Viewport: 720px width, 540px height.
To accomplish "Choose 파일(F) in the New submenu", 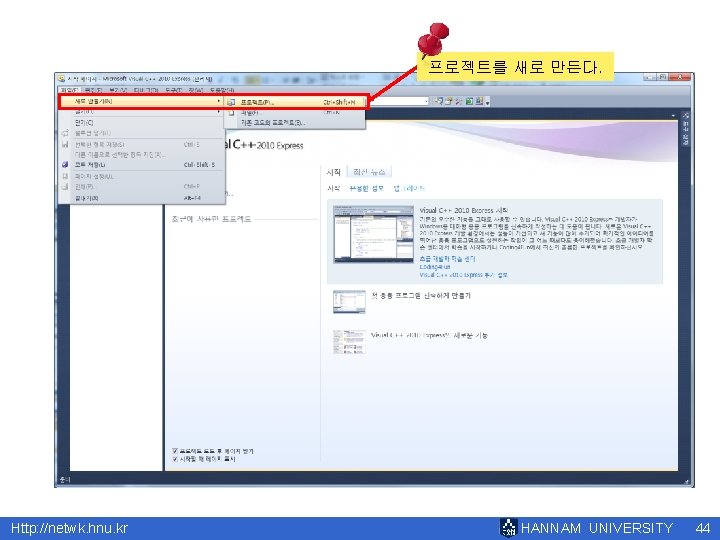I will 294,112.
